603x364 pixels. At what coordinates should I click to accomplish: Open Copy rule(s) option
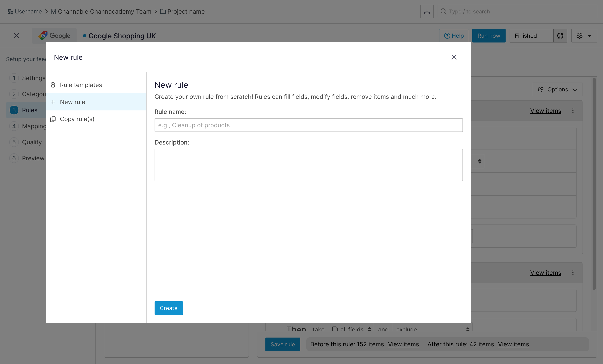96,119
